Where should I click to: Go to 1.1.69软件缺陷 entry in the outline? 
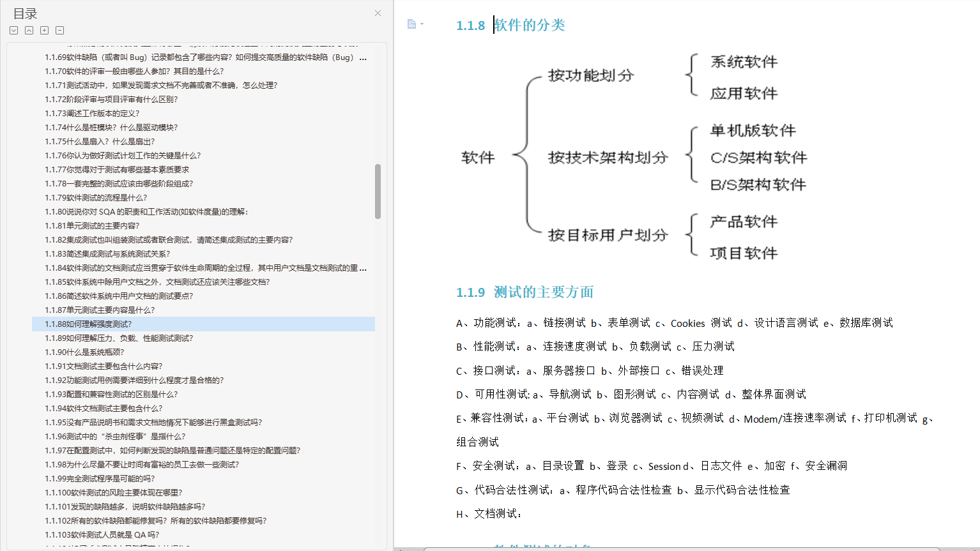click(206, 57)
